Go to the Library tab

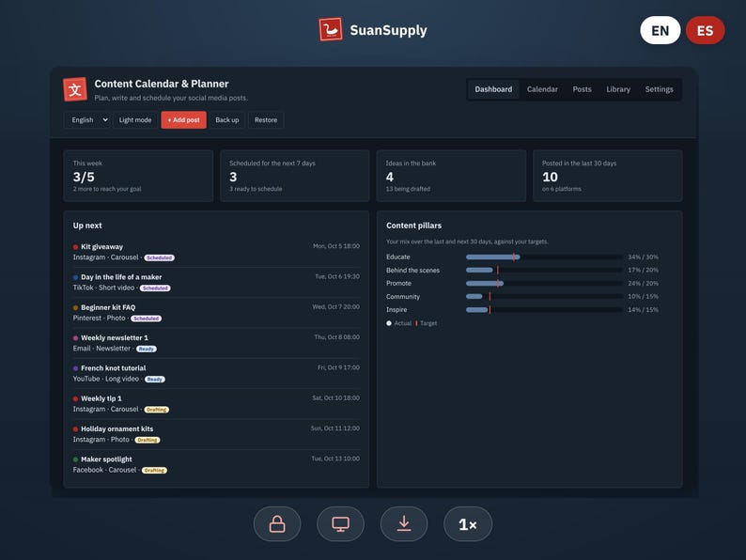(x=618, y=89)
